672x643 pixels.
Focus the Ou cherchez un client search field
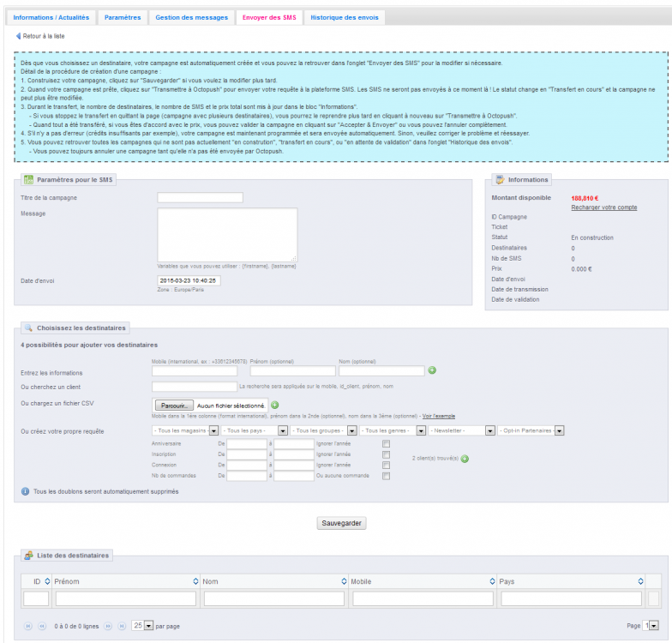click(195, 387)
